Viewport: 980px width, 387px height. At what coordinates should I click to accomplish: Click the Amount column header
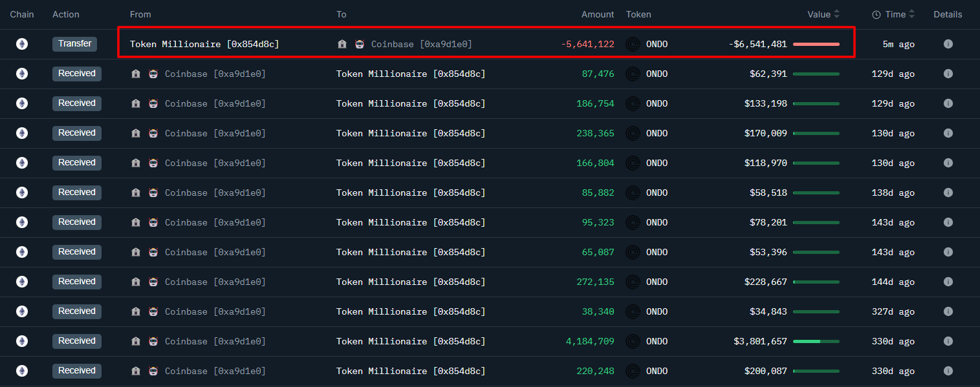tap(597, 14)
